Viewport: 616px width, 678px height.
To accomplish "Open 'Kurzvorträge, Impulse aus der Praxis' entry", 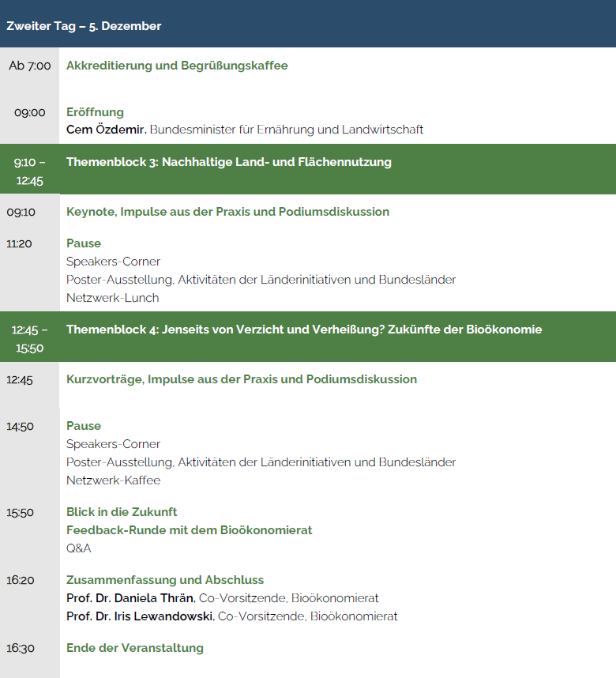I will click(x=242, y=379).
